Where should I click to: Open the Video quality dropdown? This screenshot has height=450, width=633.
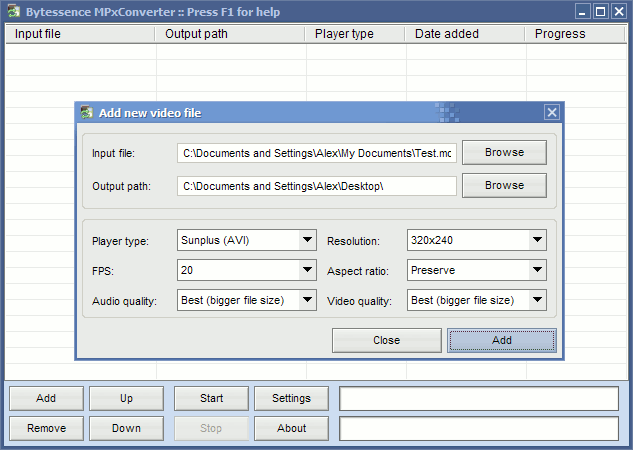coord(537,300)
